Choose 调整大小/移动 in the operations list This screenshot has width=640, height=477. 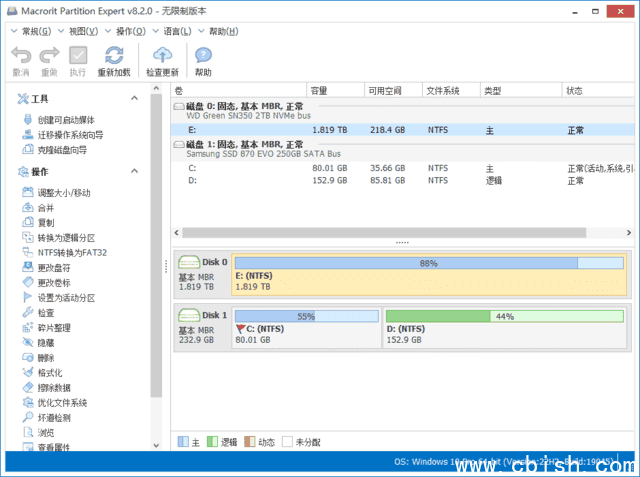coord(63,193)
